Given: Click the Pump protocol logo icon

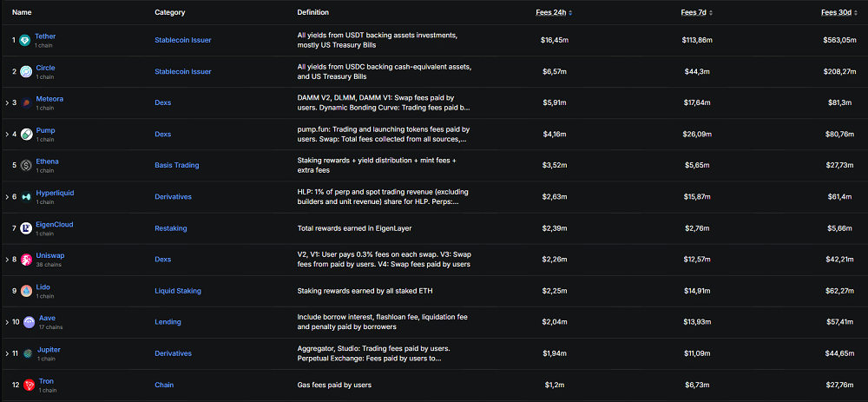Looking at the screenshot, I should 26,135.
